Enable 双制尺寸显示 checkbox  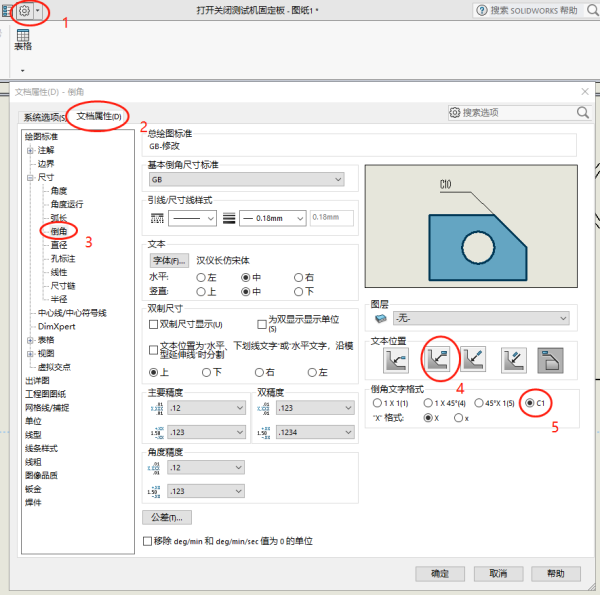(153, 324)
